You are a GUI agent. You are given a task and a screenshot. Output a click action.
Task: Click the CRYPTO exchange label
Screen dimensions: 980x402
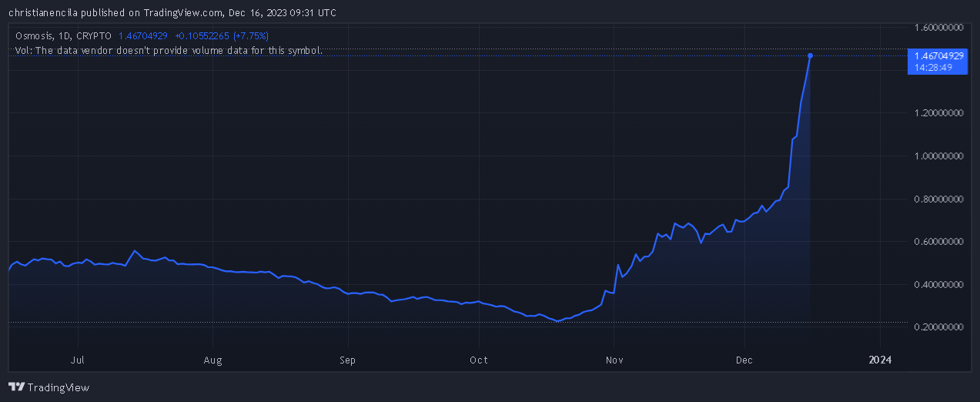click(x=93, y=35)
